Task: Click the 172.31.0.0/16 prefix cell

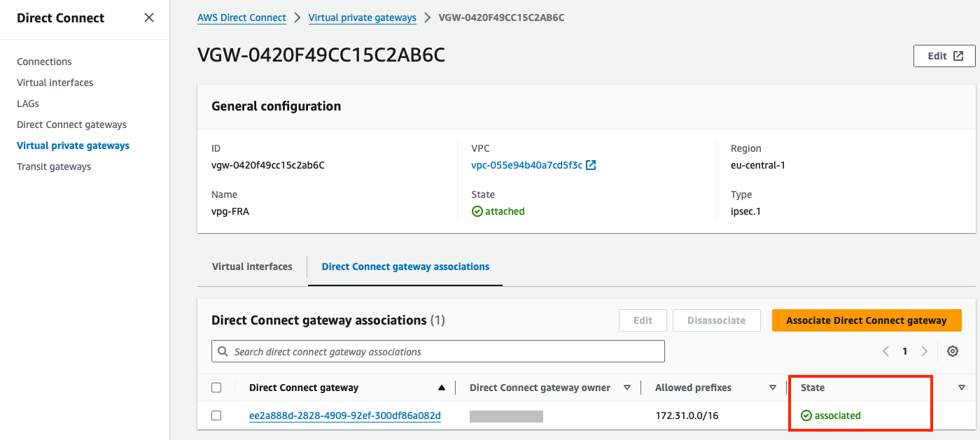Action: coord(687,416)
